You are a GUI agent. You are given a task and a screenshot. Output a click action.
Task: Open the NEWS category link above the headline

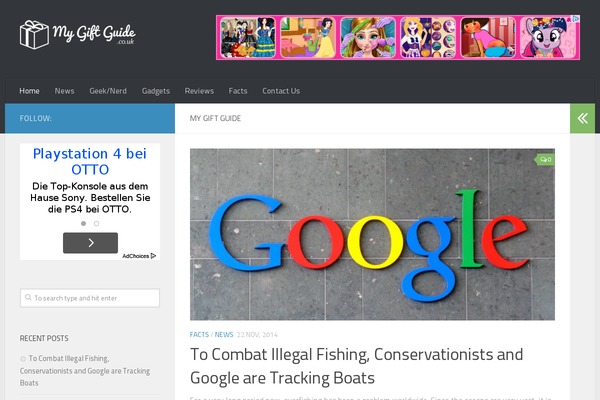point(224,335)
